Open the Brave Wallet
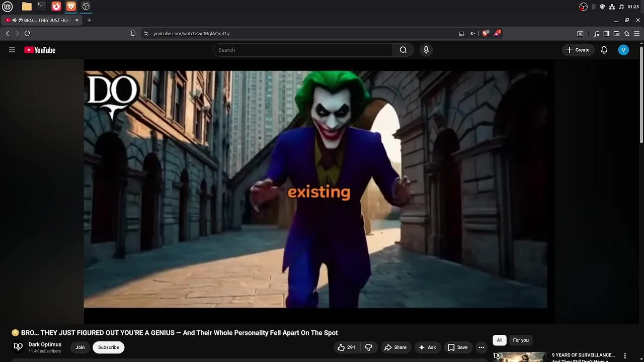Image resolution: width=644 pixels, height=362 pixels. [616, 33]
